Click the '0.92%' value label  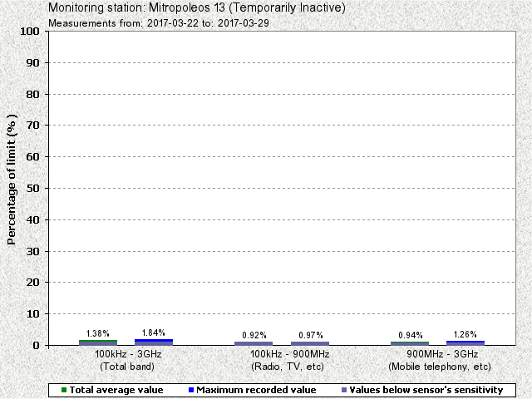(254, 335)
